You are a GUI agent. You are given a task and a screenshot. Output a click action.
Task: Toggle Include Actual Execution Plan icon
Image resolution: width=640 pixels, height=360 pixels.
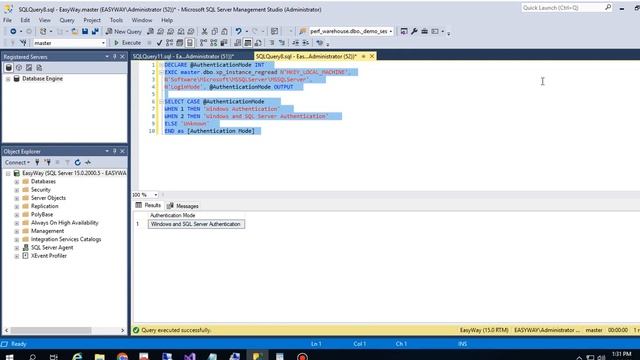point(203,43)
